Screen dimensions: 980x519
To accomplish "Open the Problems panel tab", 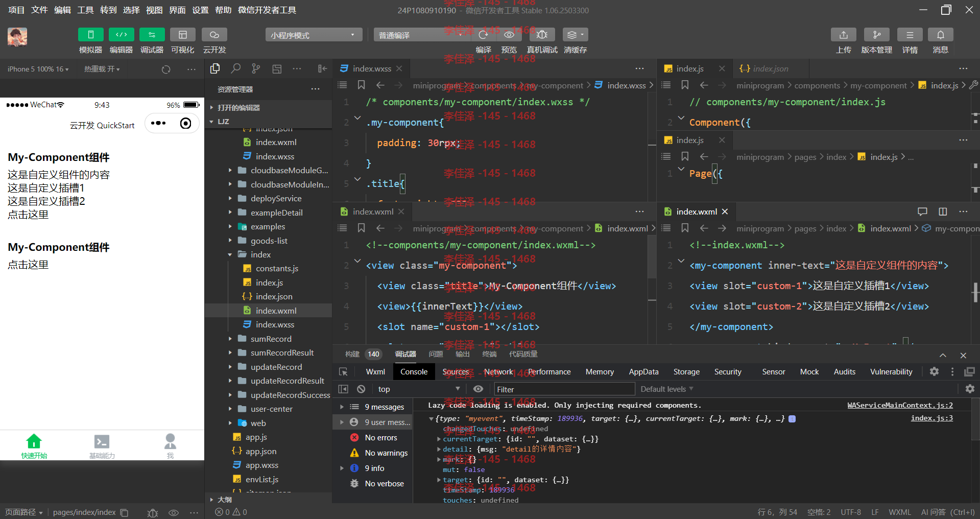I will (x=436, y=354).
